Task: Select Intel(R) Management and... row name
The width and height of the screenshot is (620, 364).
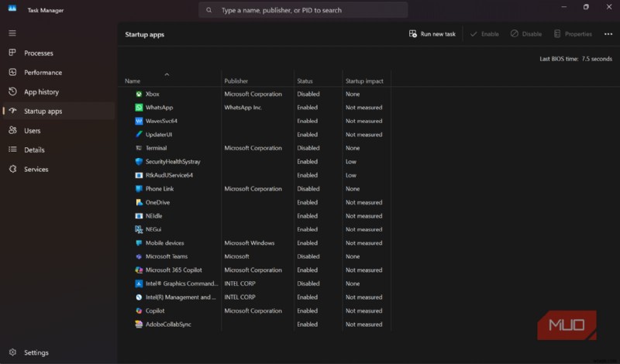Action: (181, 297)
